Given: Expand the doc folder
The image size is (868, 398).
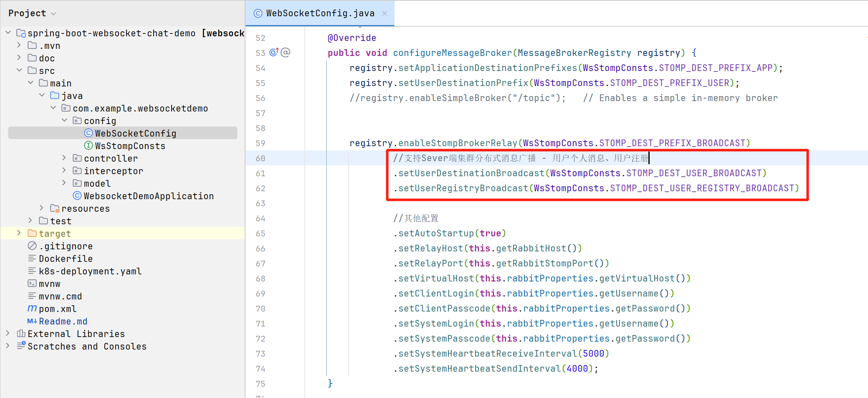Looking at the screenshot, I should (x=19, y=57).
